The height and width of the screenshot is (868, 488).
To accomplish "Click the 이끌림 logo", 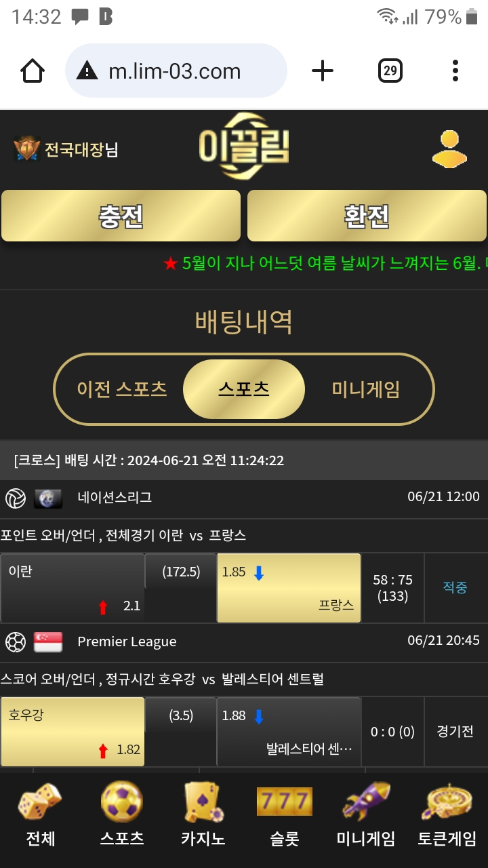I will click(244, 146).
